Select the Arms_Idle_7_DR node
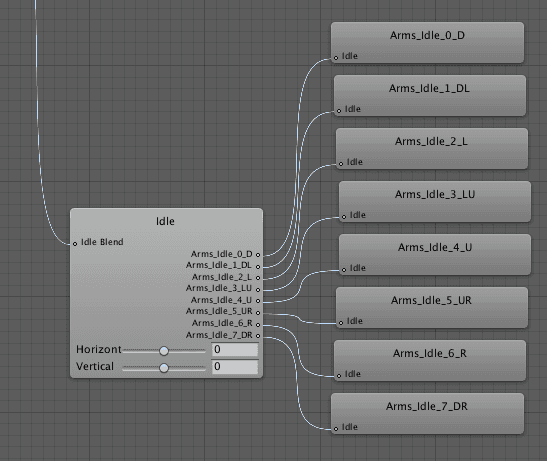Screen dimensions: 547x461 [x=427, y=414]
